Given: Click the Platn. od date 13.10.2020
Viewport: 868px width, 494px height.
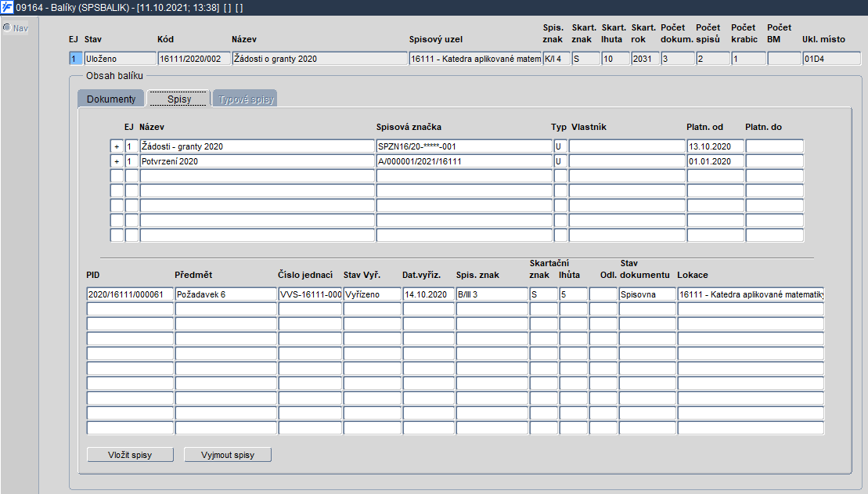Looking at the screenshot, I should click(x=715, y=146).
